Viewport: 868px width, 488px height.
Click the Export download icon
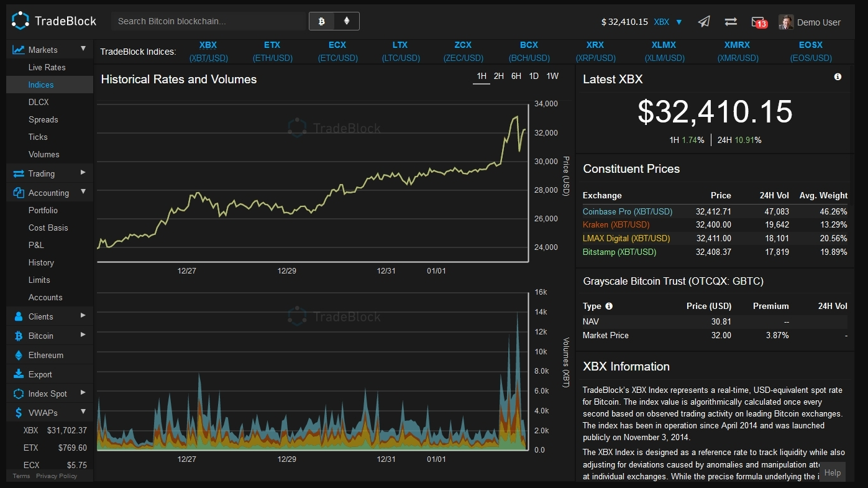(x=18, y=374)
